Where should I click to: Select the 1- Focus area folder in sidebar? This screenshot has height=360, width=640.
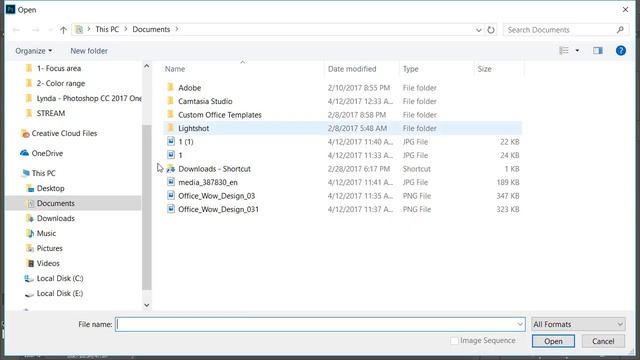point(59,68)
